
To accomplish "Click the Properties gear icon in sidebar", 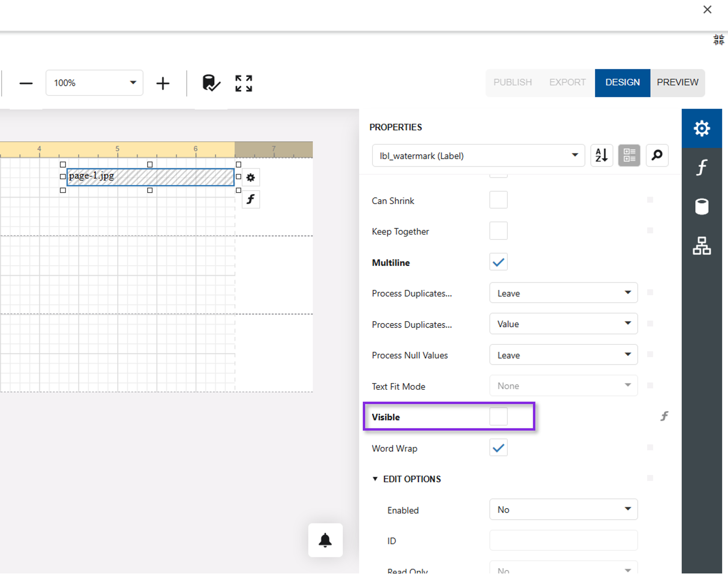I will [x=702, y=128].
